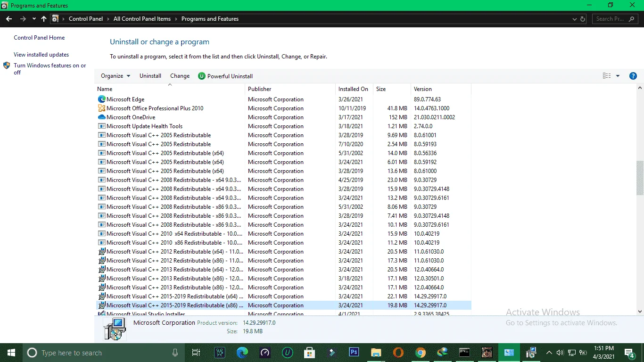The width and height of the screenshot is (644, 362).
Task: Click the network icon in the system tray
Action: pos(571,353)
